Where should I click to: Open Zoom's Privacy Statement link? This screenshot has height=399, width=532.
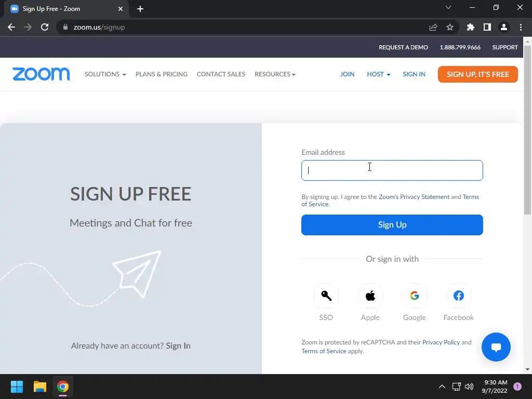(414, 197)
